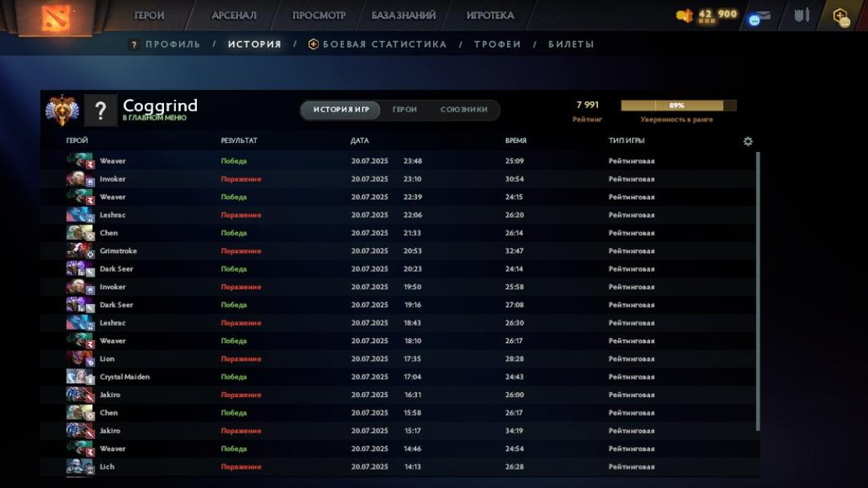Open the БАЗА ЗНАНИЙ main menu
The image size is (868, 488).
pos(403,15)
